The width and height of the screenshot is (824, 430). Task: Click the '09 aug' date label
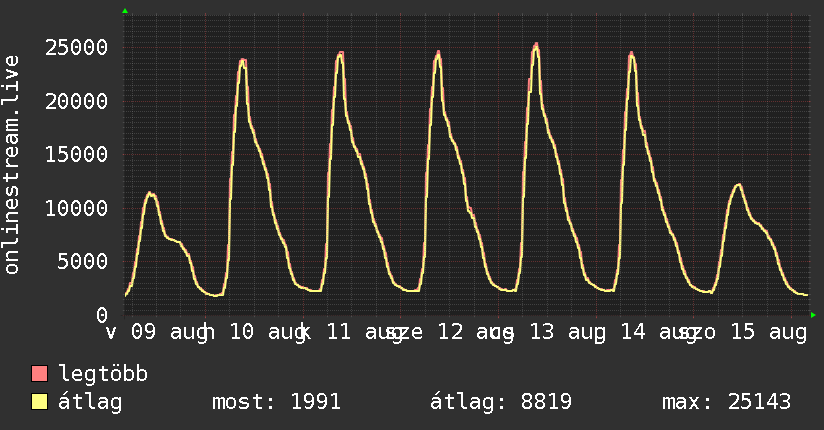click(x=170, y=332)
